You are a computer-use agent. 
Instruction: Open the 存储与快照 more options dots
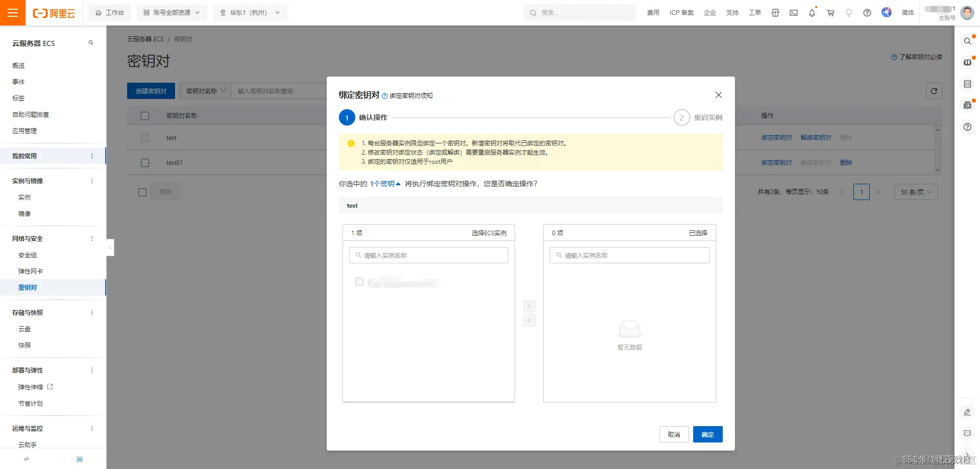92,312
